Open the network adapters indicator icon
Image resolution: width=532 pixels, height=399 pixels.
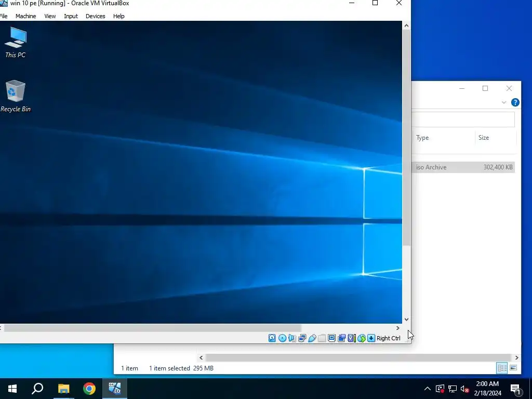tap(302, 338)
